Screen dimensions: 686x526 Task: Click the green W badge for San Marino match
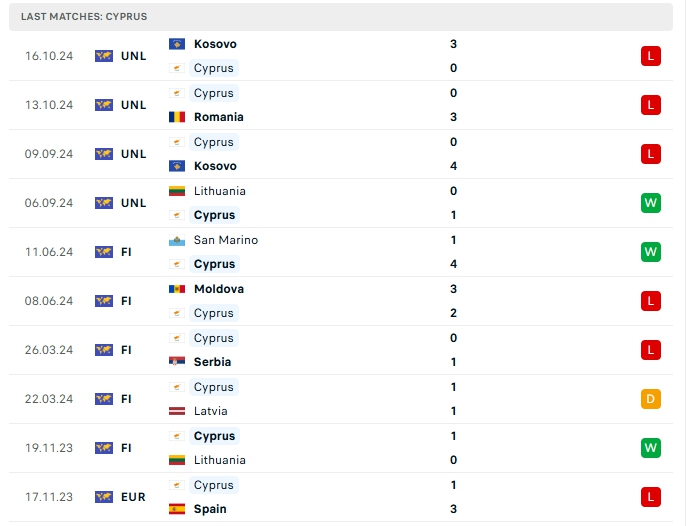(651, 252)
